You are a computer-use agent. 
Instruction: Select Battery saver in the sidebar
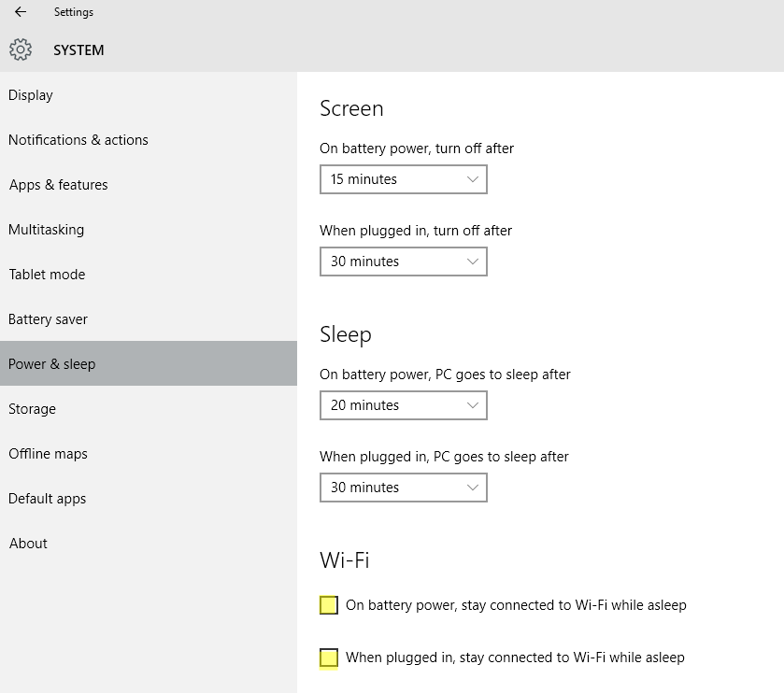[x=149, y=319]
